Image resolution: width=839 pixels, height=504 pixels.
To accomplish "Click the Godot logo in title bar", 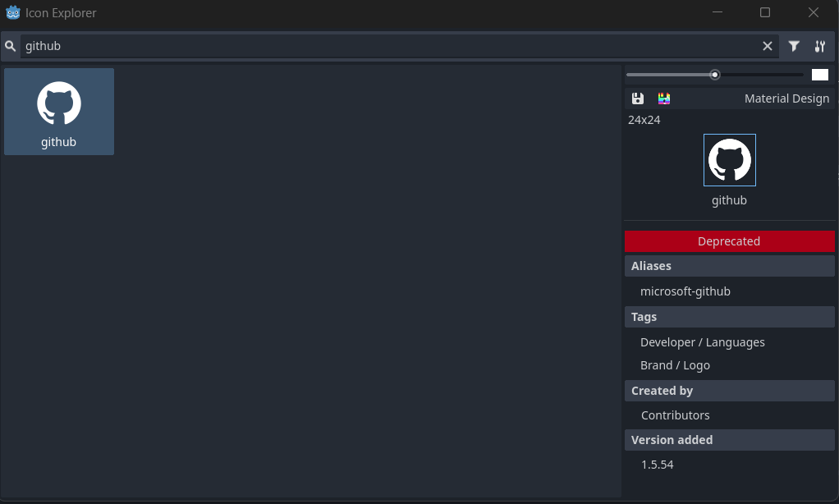I will click(13, 13).
